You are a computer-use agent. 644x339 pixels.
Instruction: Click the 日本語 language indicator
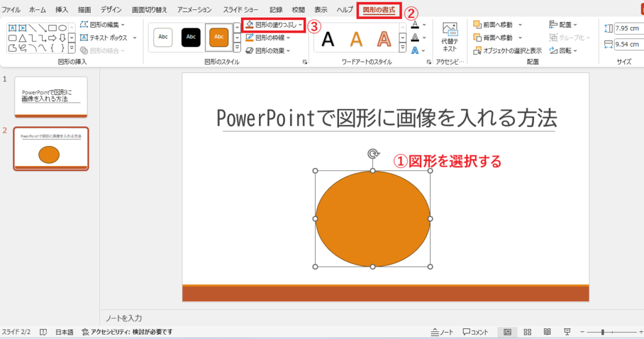coord(65,332)
